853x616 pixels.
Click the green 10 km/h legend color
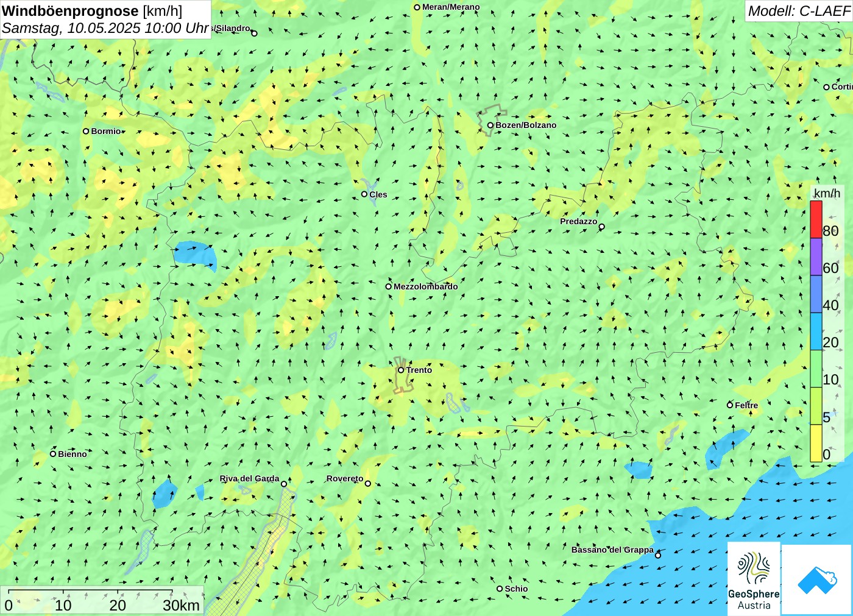click(816, 369)
